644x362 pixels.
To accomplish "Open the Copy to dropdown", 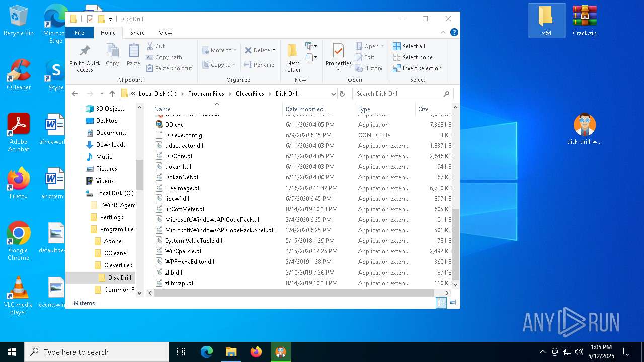I will pos(219,65).
